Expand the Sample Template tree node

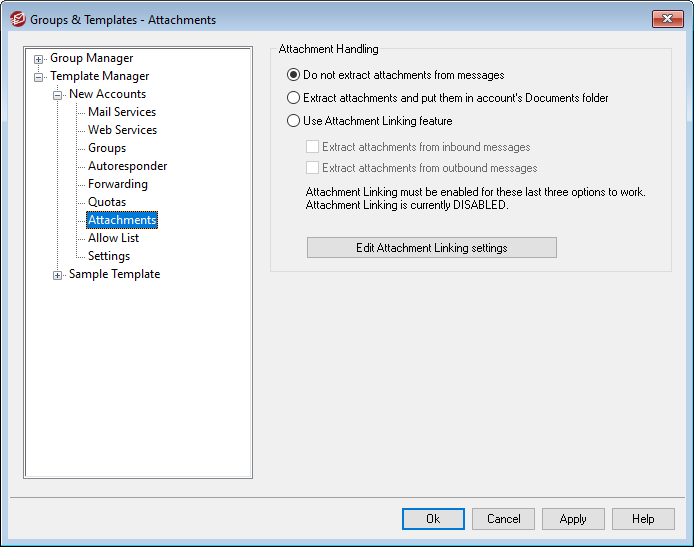click(x=58, y=275)
